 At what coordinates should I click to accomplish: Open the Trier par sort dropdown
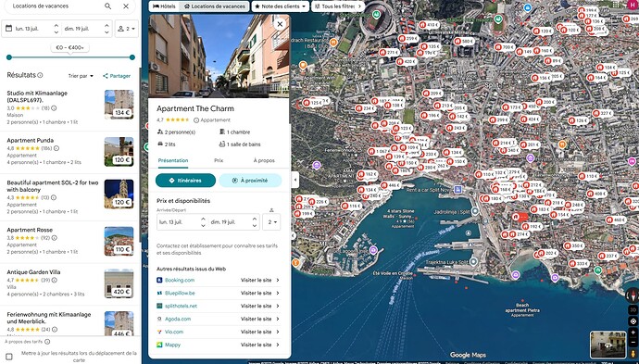pos(81,76)
